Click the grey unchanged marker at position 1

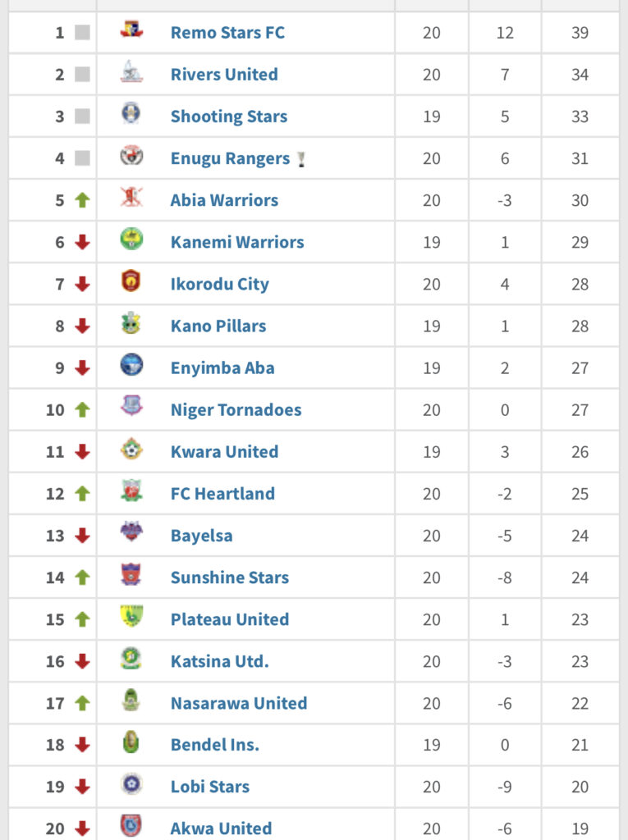click(82, 33)
